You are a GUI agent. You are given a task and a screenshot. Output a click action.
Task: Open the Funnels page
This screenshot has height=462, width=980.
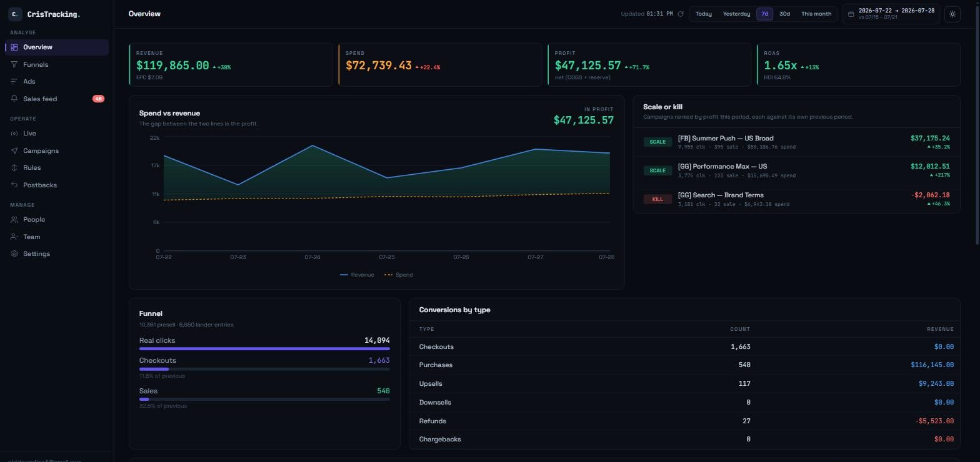coord(57,64)
